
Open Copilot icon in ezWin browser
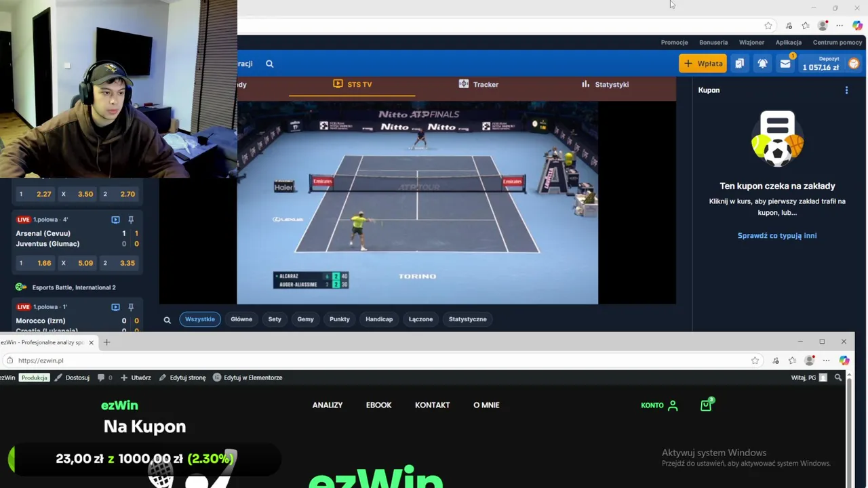[844, 361]
